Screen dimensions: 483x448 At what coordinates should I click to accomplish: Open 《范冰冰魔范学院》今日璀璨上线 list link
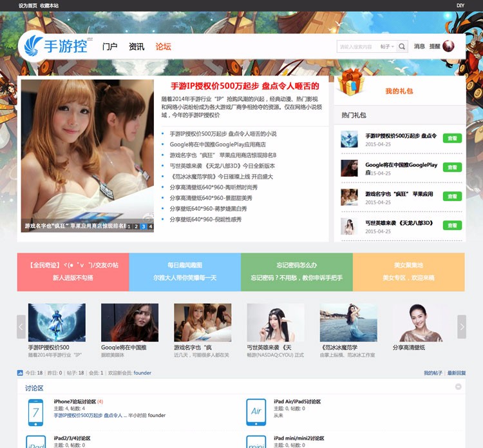[222, 177]
